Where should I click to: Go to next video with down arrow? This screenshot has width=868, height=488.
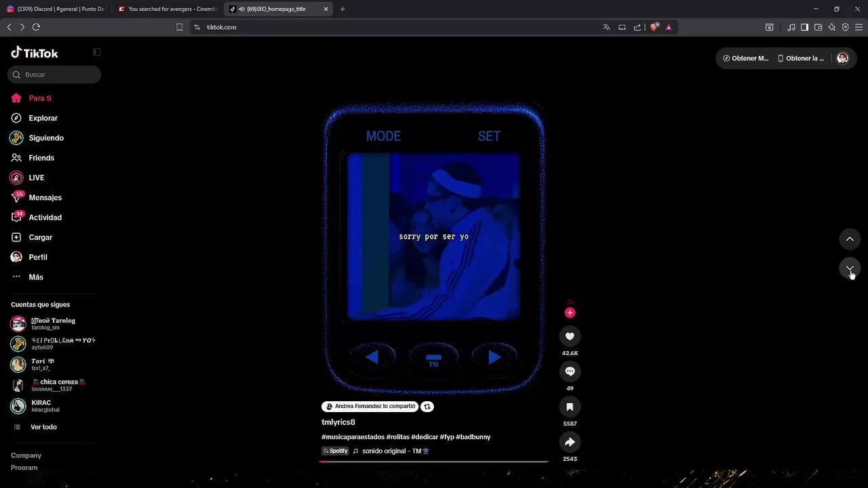tap(850, 268)
